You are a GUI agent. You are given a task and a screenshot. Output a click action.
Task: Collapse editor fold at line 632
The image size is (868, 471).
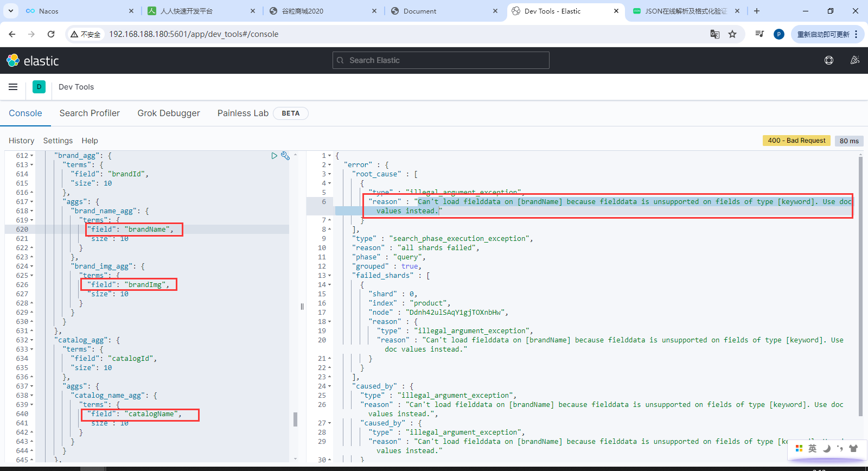point(32,340)
